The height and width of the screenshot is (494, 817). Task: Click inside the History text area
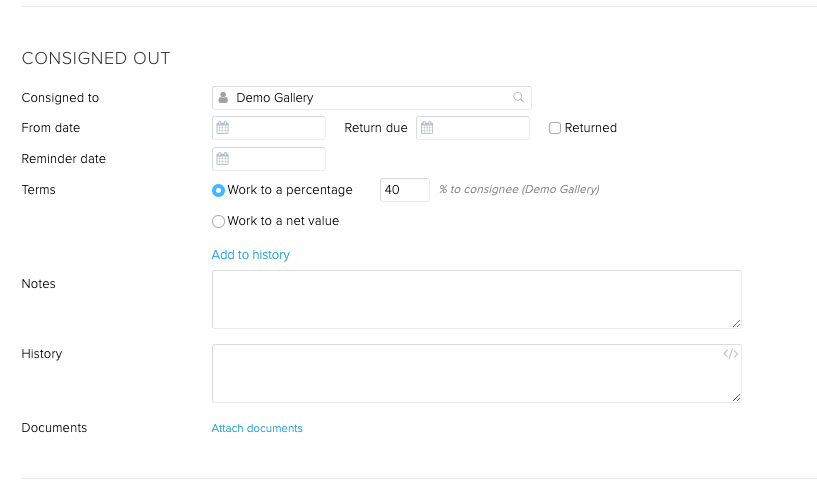(x=477, y=374)
